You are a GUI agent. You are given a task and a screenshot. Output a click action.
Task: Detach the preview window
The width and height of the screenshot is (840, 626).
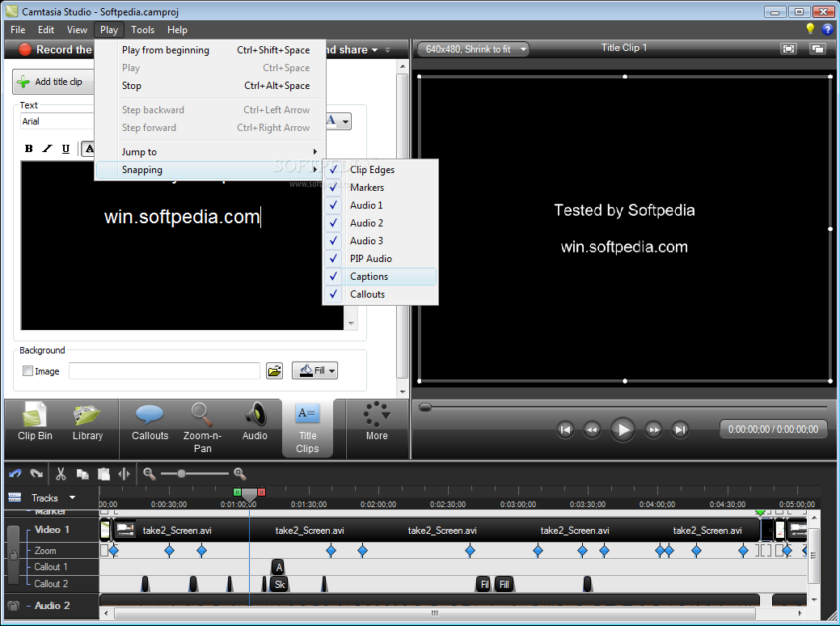click(817, 49)
